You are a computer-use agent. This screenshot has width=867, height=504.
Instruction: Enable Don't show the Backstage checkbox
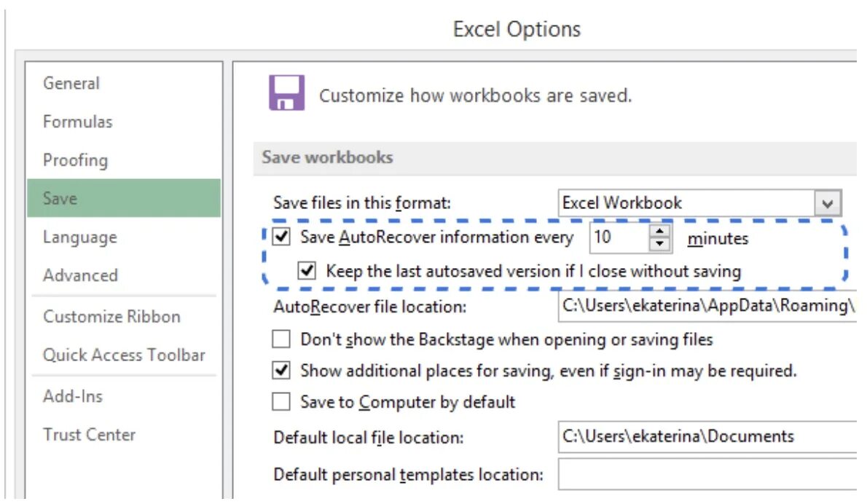click(280, 339)
